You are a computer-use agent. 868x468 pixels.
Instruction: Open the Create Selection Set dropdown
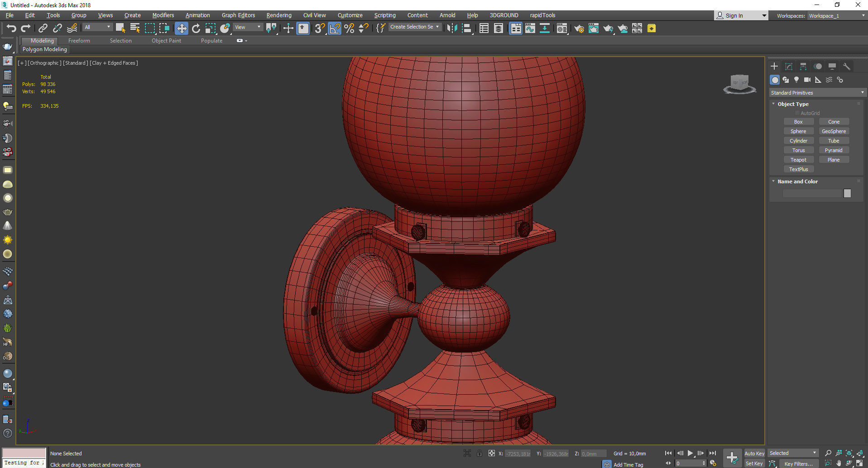[x=414, y=27]
